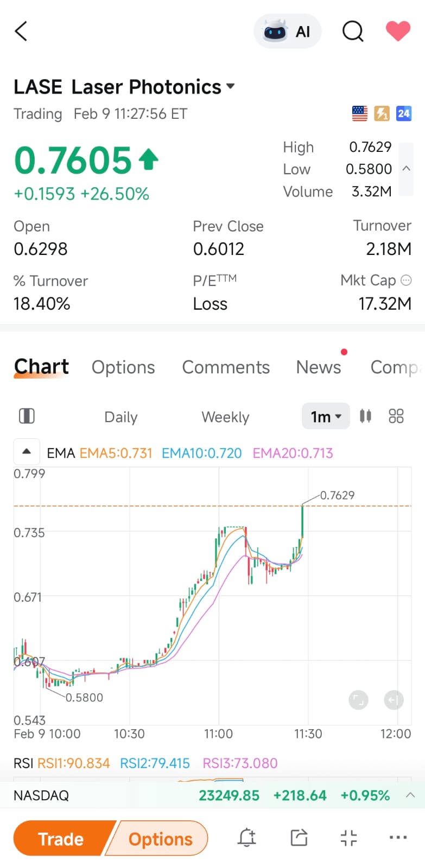The image size is (425, 868).
Task: Open the chart indicators grid icon
Action: (396, 416)
